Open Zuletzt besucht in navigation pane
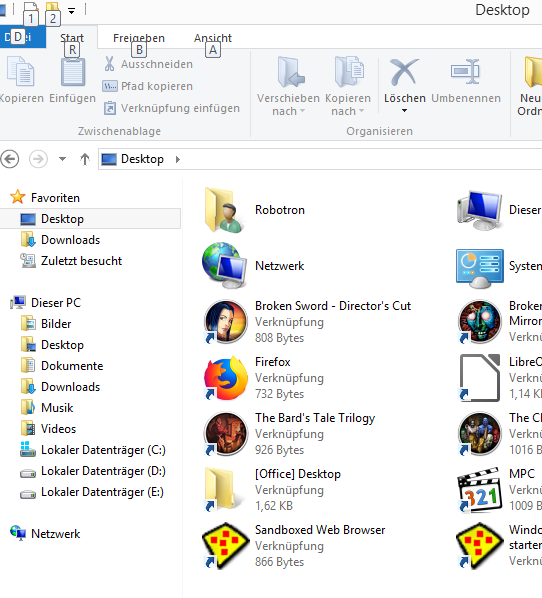This screenshot has height=598, width=542. (x=81, y=260)
